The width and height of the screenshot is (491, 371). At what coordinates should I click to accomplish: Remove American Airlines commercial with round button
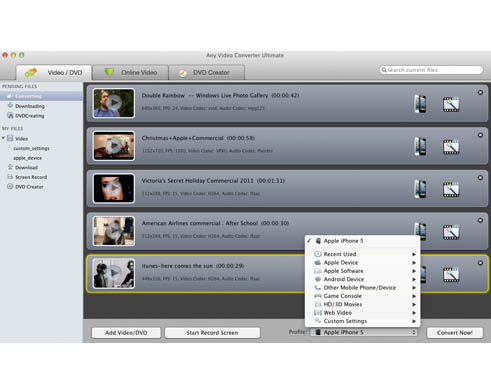[480, 220]
